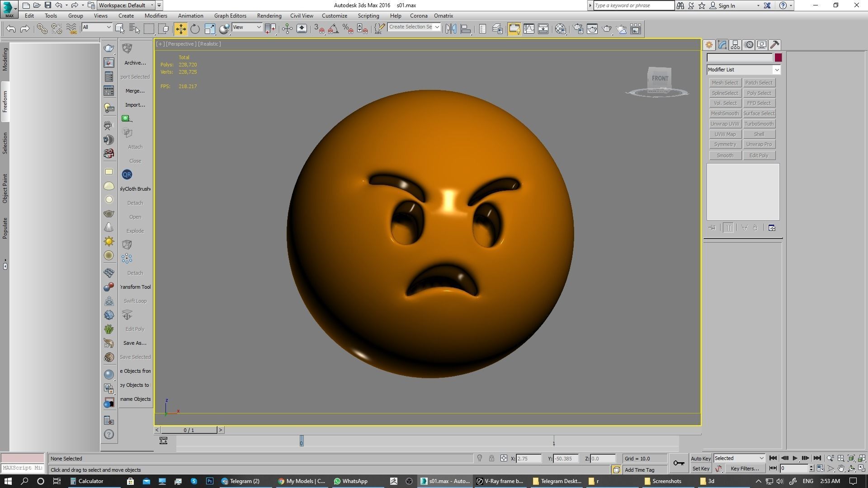Click the Mirror tool icon
The width and height of the screenshot is (868, 488).
pos(451,29)
